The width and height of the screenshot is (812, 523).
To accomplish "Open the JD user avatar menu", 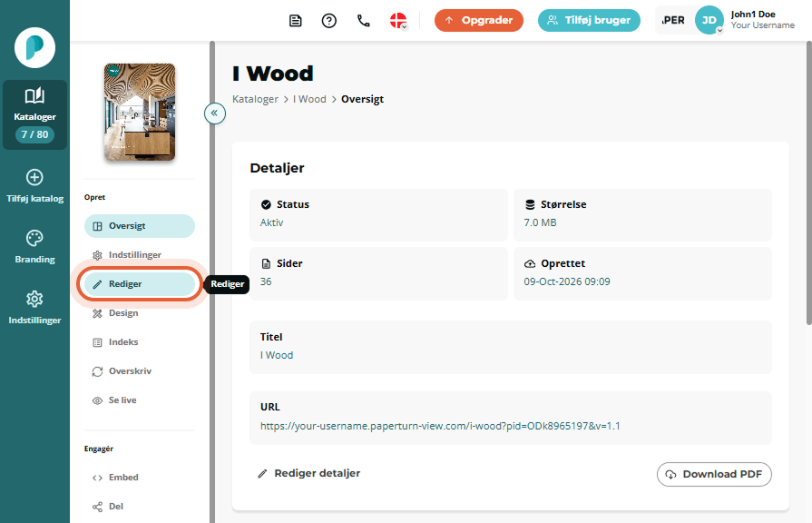I will (x=709, y=20).
